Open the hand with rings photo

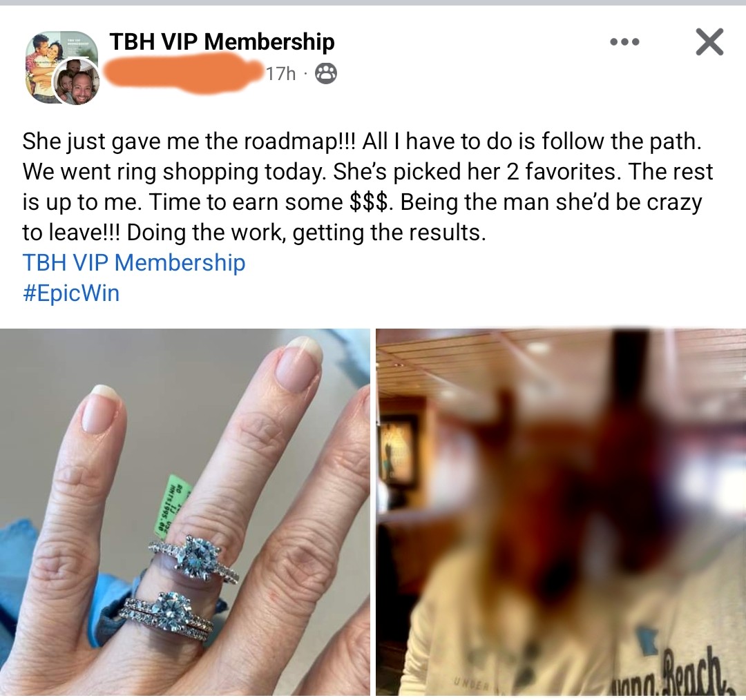coord(185,512)
